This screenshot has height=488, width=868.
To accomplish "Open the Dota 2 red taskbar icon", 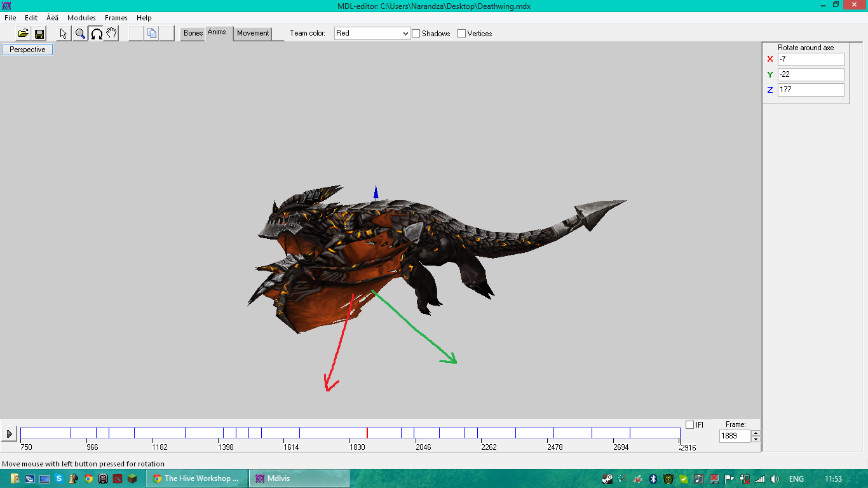I will click(118, 478).
